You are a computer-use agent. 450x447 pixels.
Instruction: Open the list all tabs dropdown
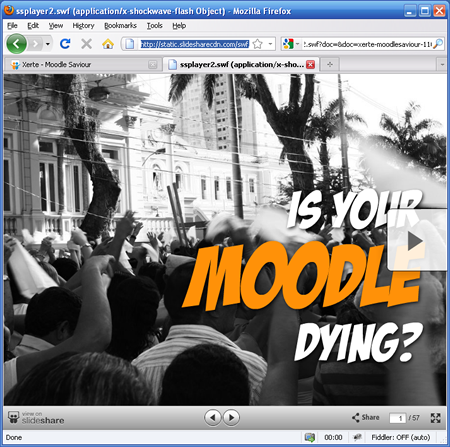tap(442, 65)
